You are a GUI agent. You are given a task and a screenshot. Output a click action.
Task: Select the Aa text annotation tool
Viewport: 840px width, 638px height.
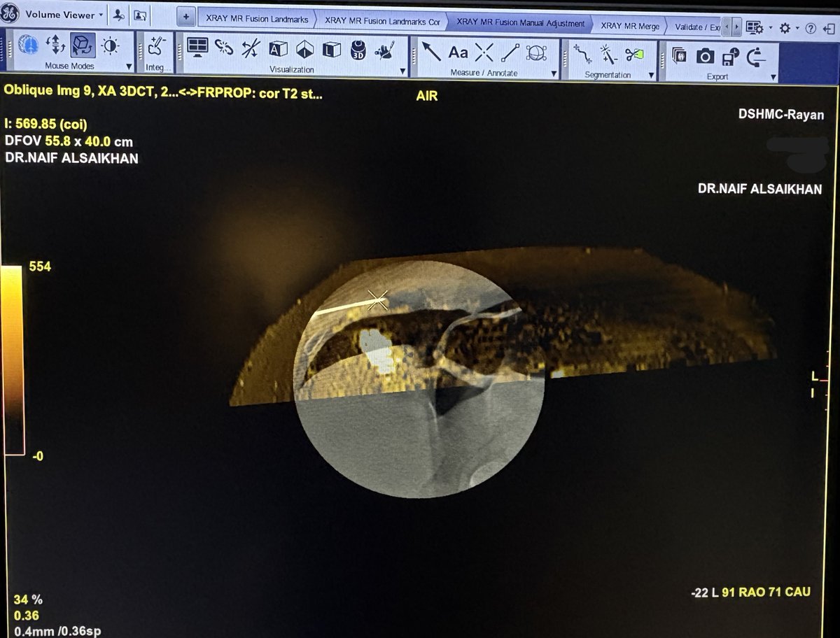pyautogui.click(x=458, y=52)
